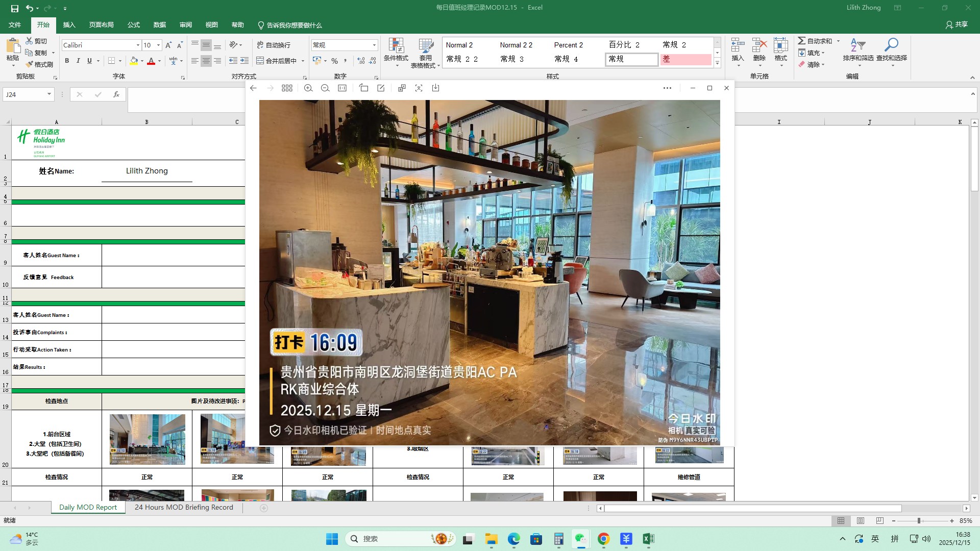980x551 pixels.
Task: Enable Wrap Text (自动换行)
Action: click(x=274, y=45)
